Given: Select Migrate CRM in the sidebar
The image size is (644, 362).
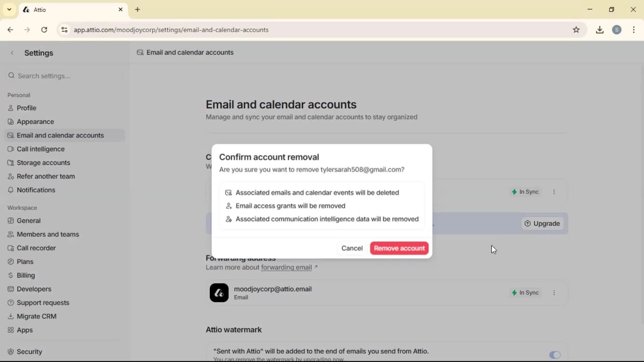Looking at the screenshot, I should pyautogui.click(x=37, y=316).
